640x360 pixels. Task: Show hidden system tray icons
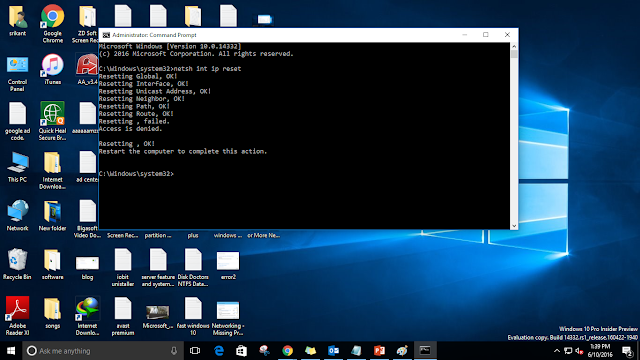(x=557, y=351)
